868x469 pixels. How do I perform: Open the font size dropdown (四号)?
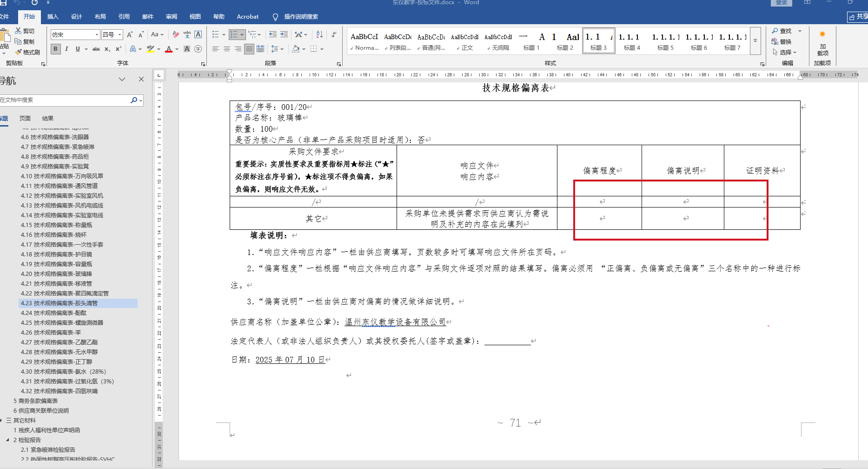click(x=119, y=35)
